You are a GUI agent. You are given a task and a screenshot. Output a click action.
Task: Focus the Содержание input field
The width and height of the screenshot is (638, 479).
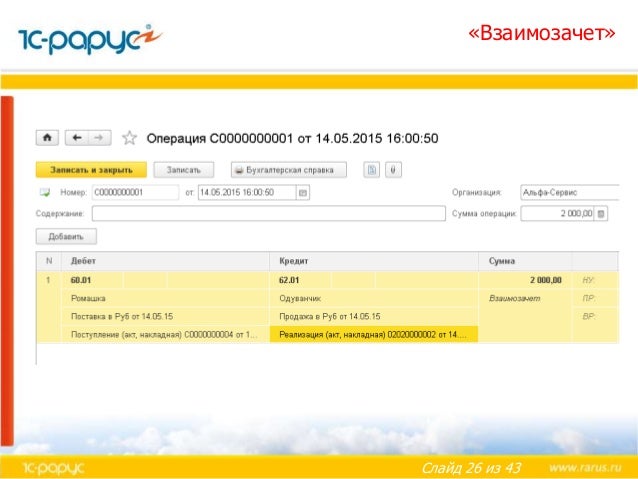[269, 213]
